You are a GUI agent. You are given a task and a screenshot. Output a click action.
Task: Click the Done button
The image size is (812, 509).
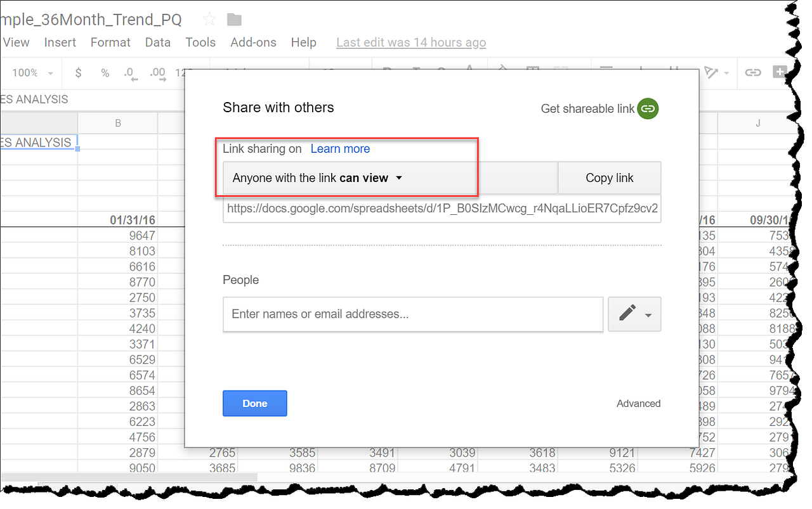pyautogui.click(x=254, y=403)
